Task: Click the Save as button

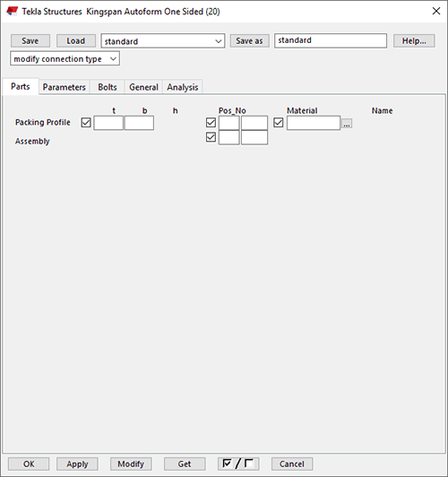Action: [x=249, y=40]
